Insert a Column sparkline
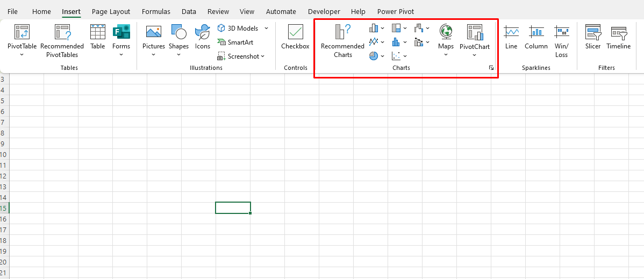The height and width of the screenshot is (279, 644). [x=536, y=37]
